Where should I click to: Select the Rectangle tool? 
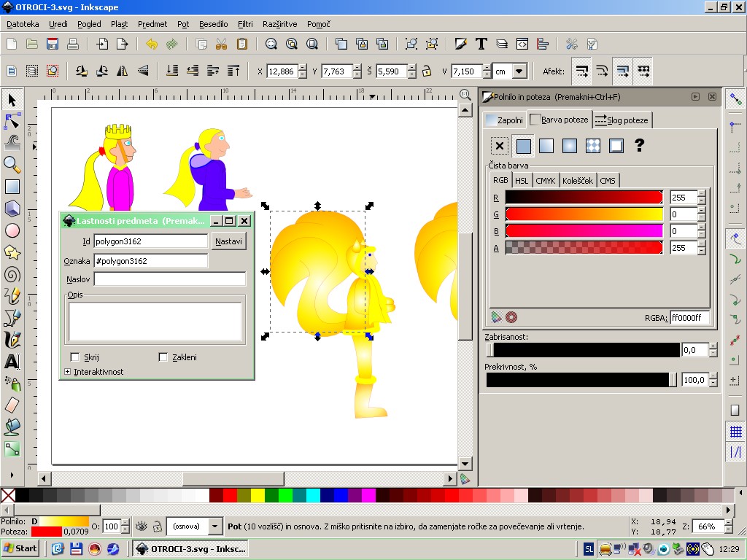[12, 187]
